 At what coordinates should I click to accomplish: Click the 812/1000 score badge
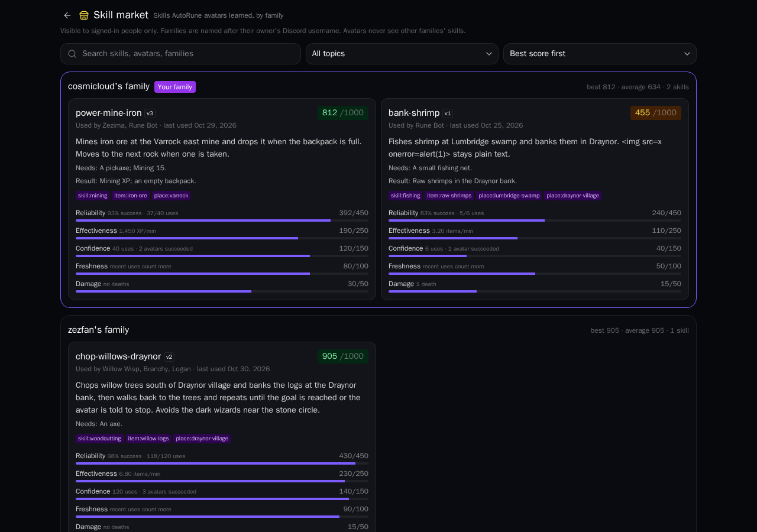pyautogui.click(x=343, y=113)
